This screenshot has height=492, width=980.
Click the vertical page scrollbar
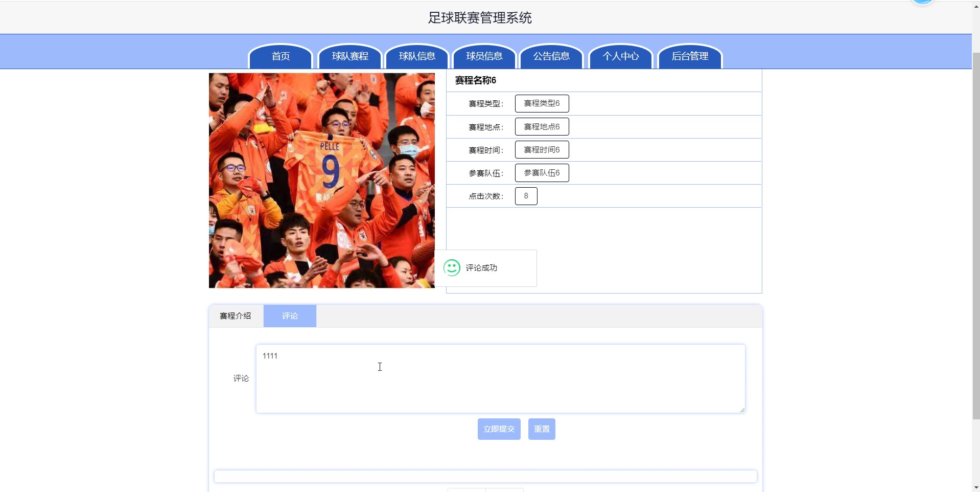click(x=976, y=235)
